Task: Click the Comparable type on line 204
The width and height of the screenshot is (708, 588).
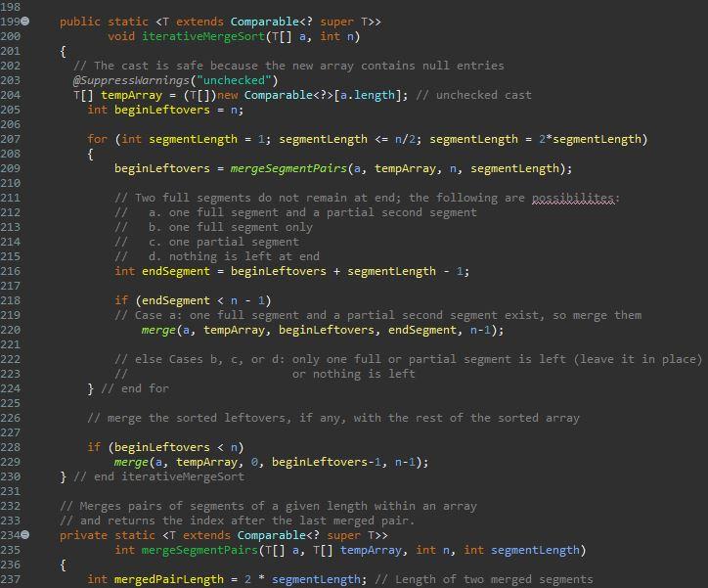Action: point(278,95)
